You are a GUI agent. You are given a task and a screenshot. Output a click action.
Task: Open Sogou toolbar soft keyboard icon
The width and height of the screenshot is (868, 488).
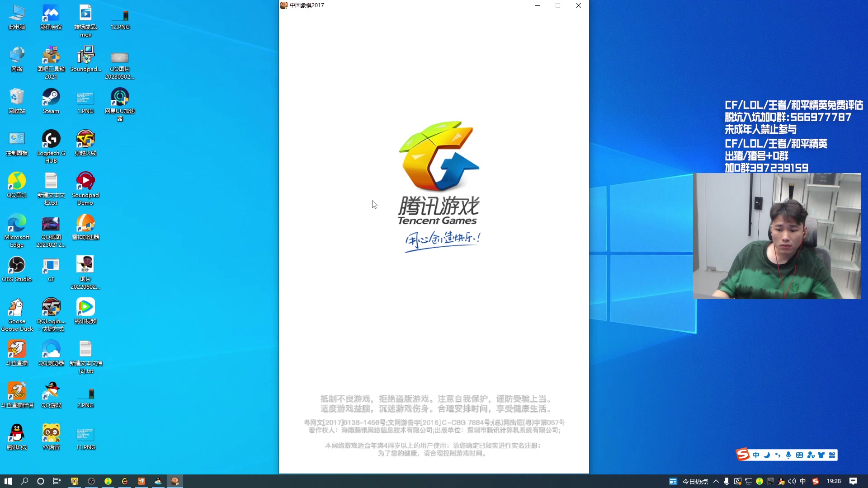coord(799,455)
